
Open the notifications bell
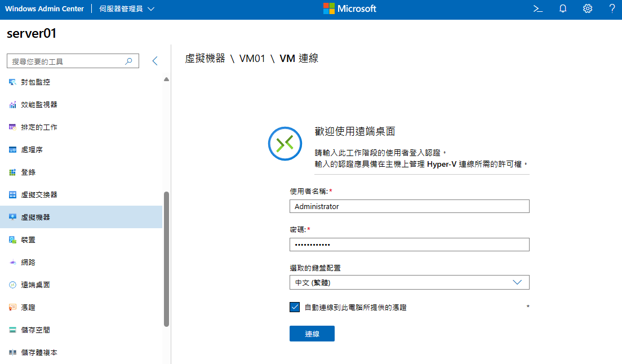pyautogui.click(x=562, y=8)
